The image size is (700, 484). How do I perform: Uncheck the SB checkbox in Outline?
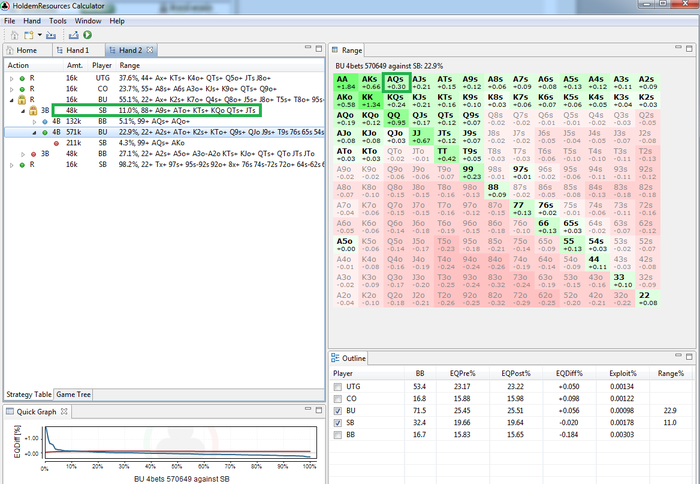pos(338,423)
